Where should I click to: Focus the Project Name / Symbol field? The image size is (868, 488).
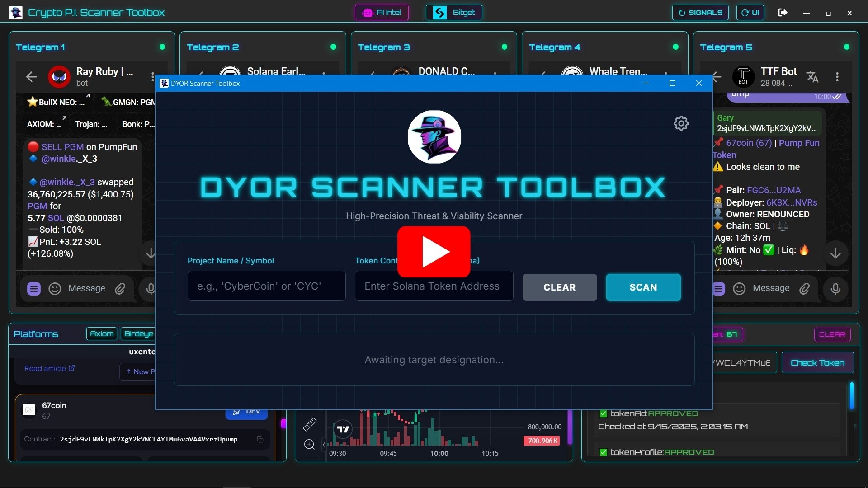coord(267,286)
